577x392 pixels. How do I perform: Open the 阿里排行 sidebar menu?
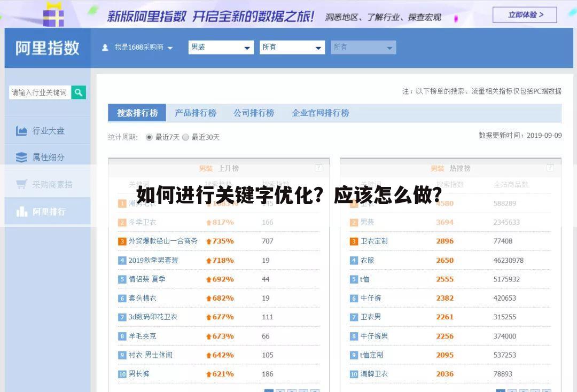[48, 211]
